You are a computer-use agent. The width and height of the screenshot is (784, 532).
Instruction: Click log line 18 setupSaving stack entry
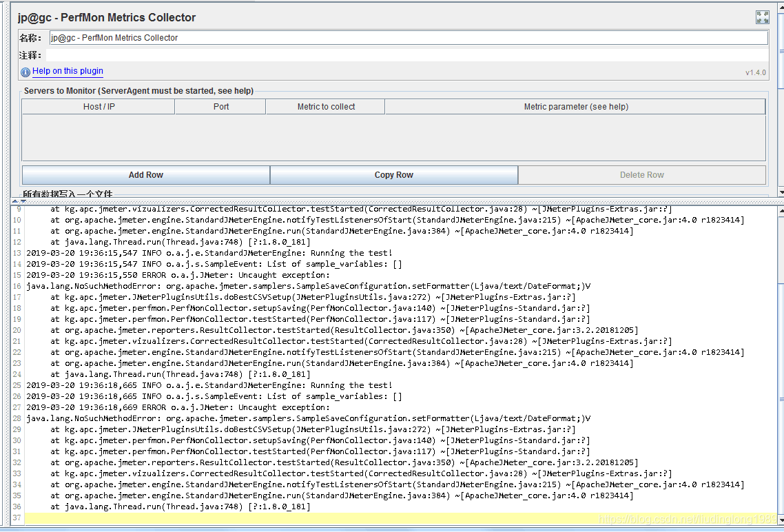click(x=320, y=308)
